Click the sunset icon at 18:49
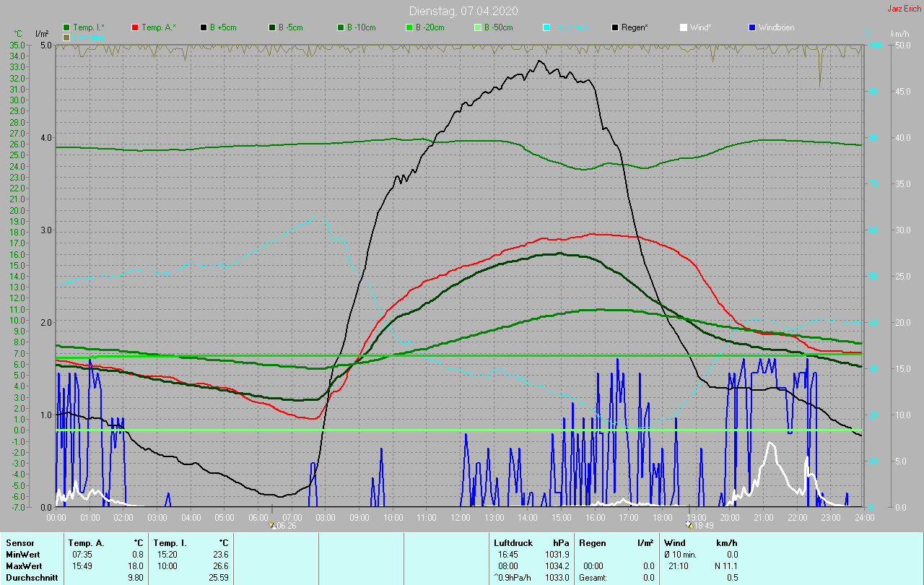The width and height of the screenshot is (924, 585). pos(689,526)
